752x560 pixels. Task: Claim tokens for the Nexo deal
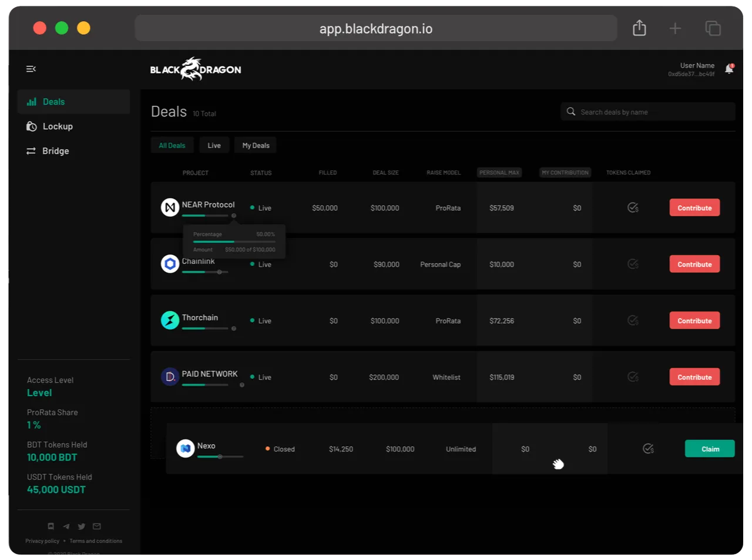click(710, 448)
